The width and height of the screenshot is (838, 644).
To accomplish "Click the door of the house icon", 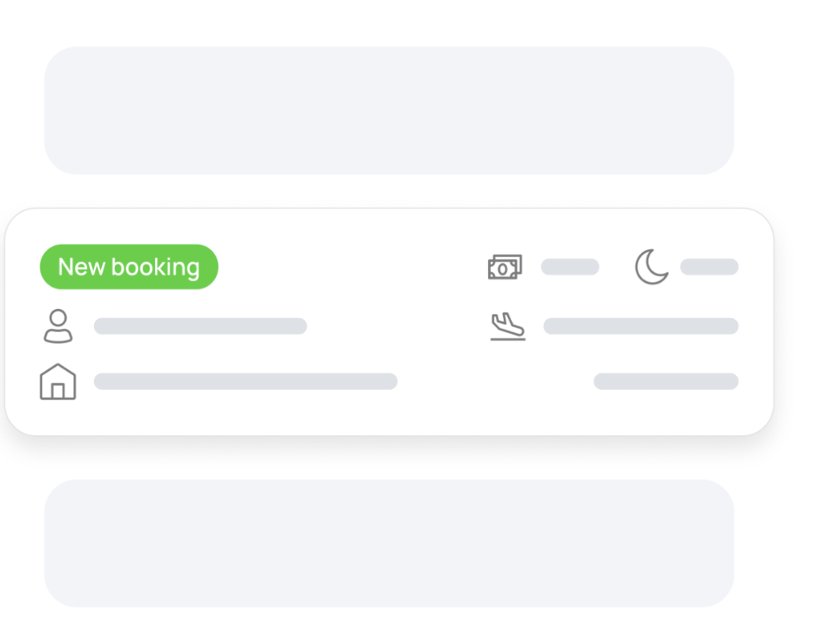I will 58,391.
